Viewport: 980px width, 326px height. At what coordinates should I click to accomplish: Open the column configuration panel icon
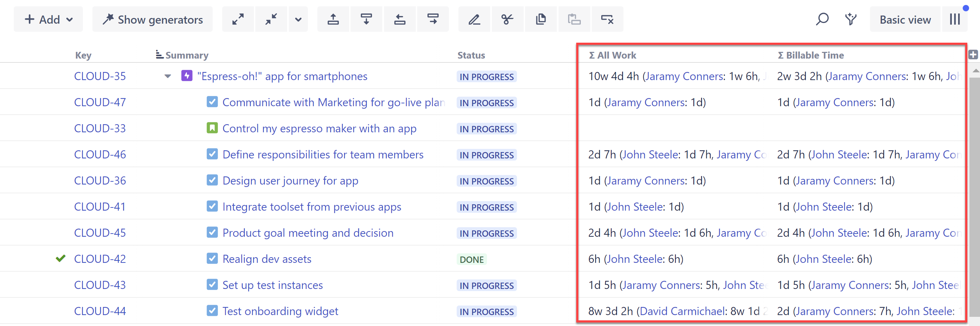point(955,19)
